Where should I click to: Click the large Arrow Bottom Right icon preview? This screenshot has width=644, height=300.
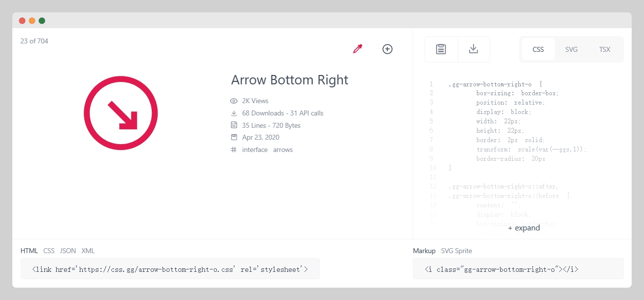pos(121,113)
